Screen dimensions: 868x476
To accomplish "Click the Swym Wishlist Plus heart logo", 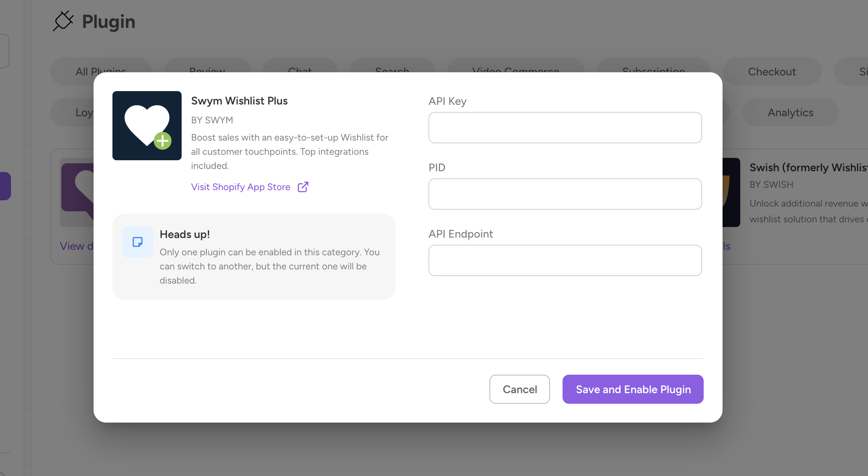I will [147, 126].
